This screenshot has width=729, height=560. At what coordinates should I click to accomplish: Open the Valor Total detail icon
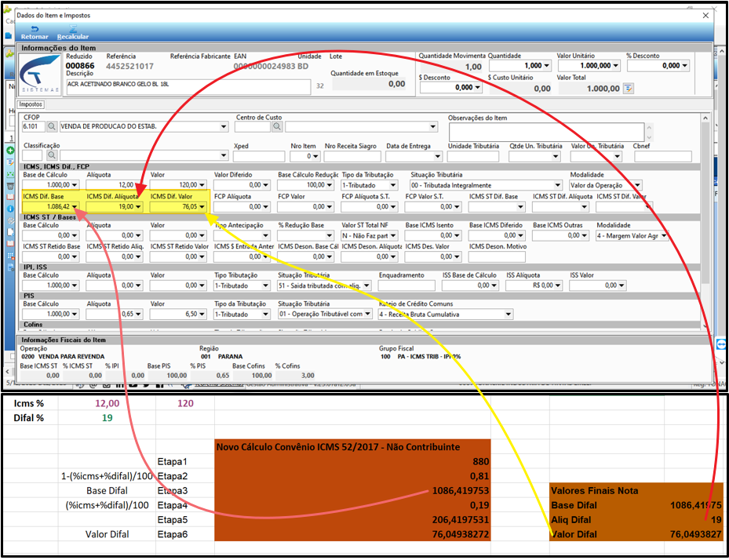pos(628,89)
